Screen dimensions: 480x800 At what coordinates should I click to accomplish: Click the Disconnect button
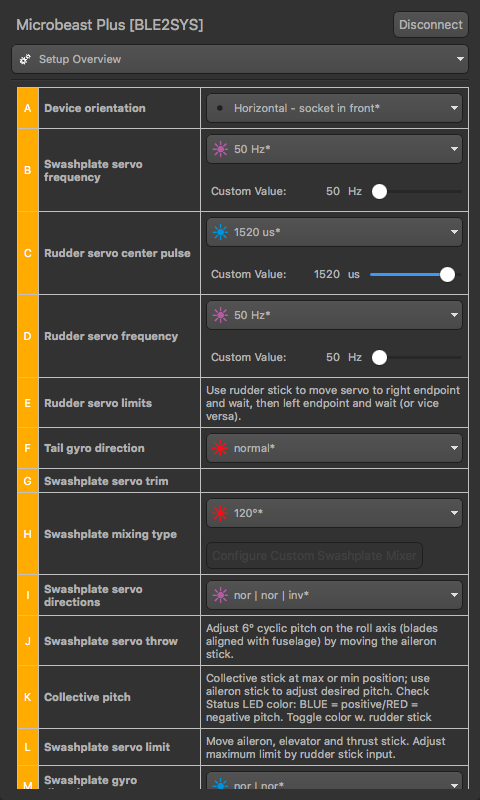(x=431, y=24)
